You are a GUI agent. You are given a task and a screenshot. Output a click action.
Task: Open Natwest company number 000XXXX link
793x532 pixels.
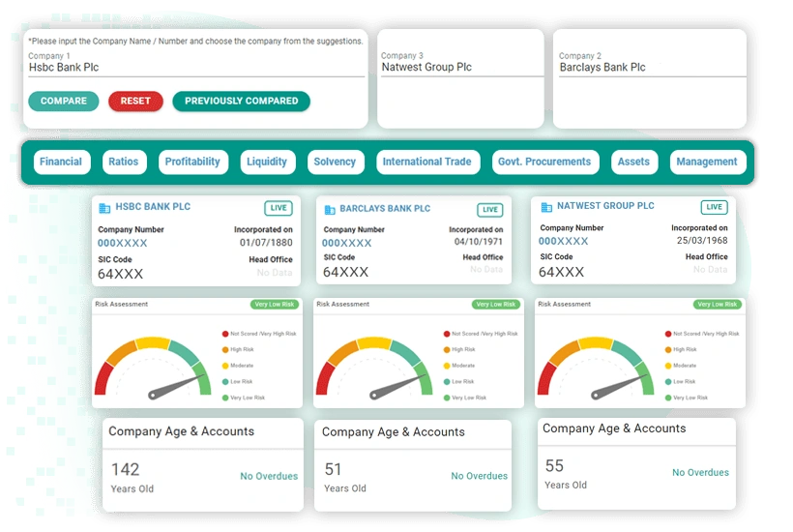(564, 241)
